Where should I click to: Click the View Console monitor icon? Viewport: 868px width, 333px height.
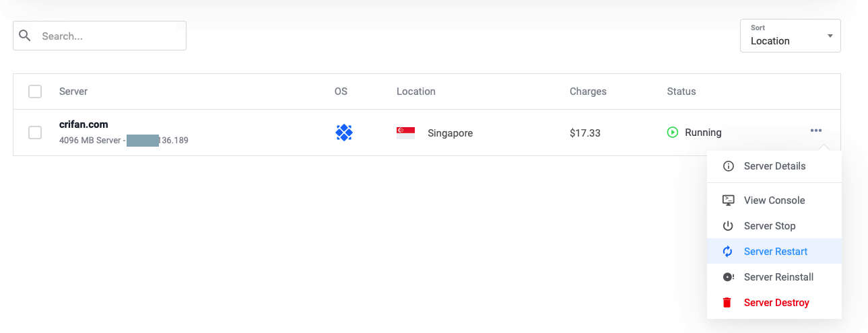728,200
